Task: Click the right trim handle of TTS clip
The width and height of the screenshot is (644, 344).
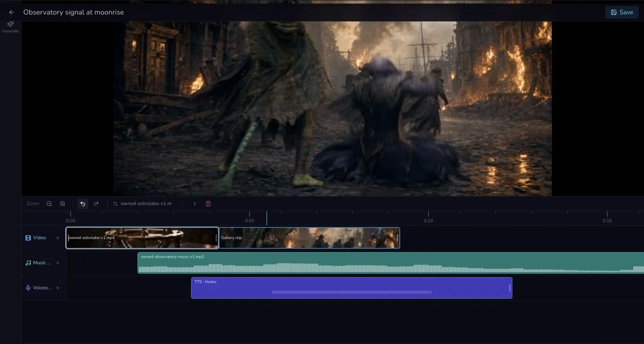Action: click(x=510, y=288)
